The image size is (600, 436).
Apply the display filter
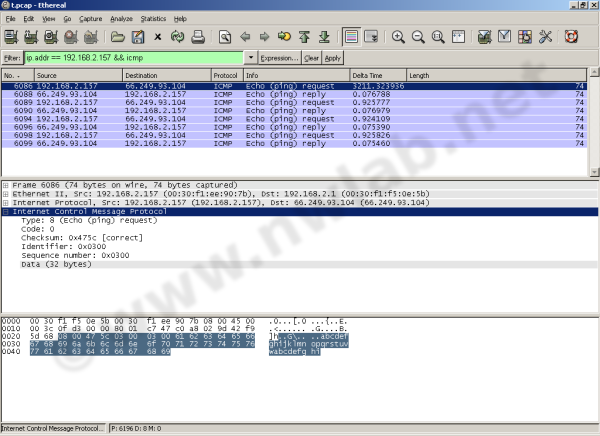(x=333, y=58)
